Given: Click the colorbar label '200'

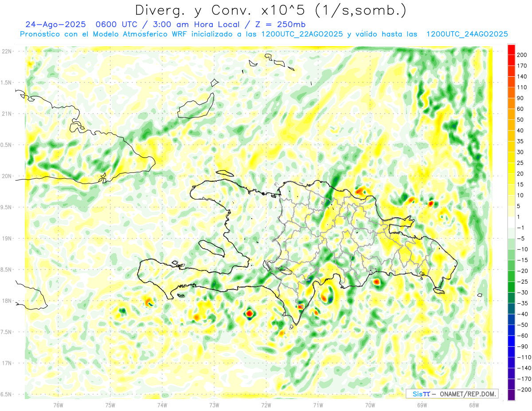Looking at the screenshot, I should 522,55.
